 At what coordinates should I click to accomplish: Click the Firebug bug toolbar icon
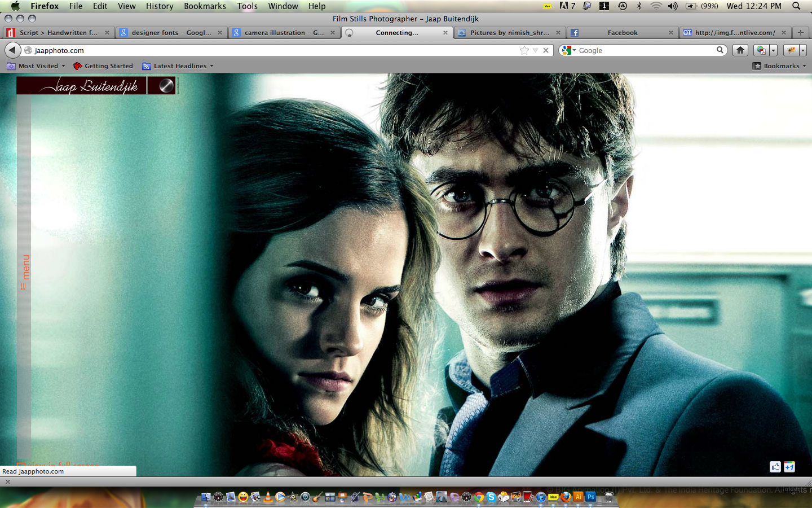791,50
